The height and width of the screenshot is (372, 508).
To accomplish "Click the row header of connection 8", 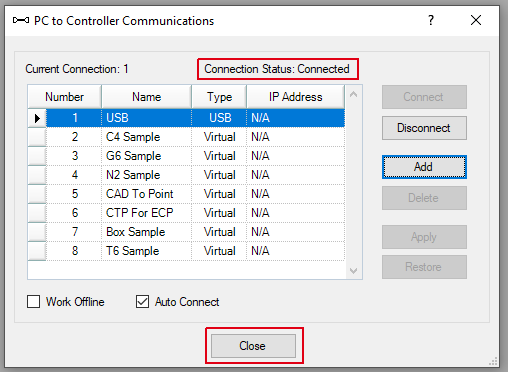I will (37, 251).
